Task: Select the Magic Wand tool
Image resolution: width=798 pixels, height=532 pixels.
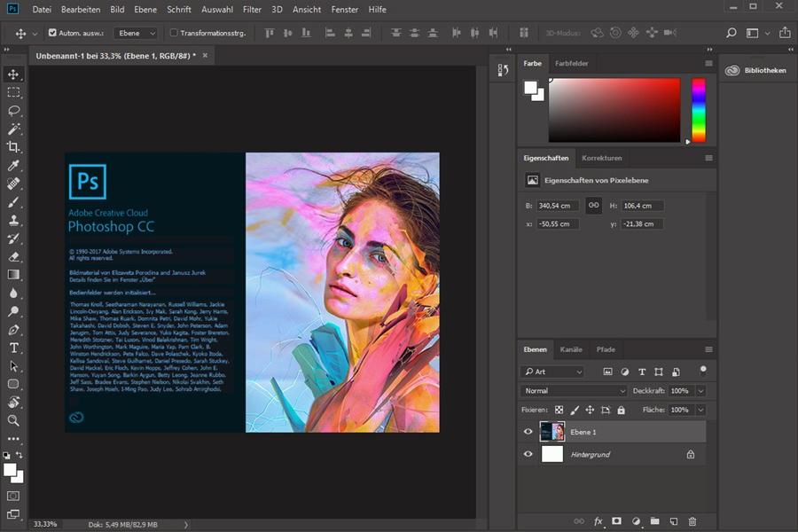Action: [13, 129]
